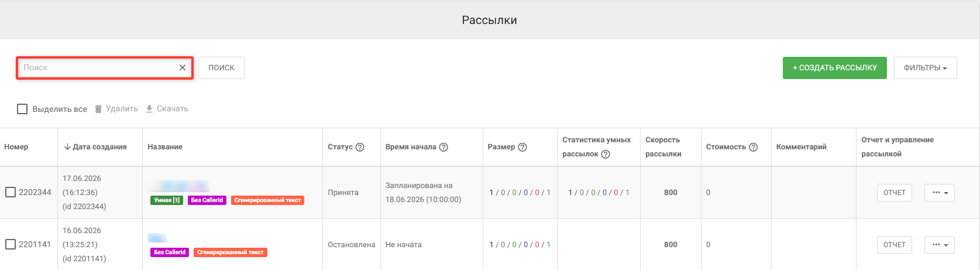The height and width of the screenshot is (270, 980).
Task: Open help icon for Статистика умных рассылок
Action: tap(606, 154)
